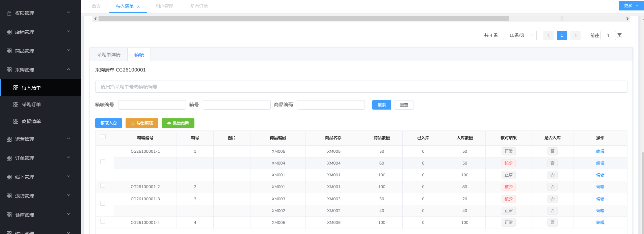The height and width of the screenshot is (234, 644).
Task: Tick the checkbox for box CG26100001-3
Action: tap(103, 203)
